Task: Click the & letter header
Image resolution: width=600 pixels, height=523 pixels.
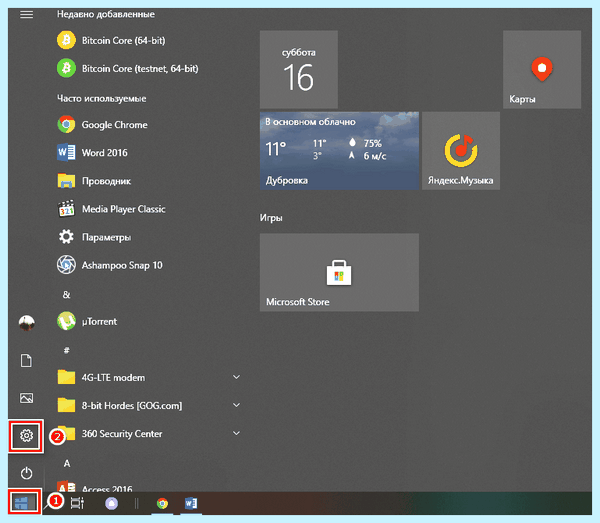Action: pos(67,295)
